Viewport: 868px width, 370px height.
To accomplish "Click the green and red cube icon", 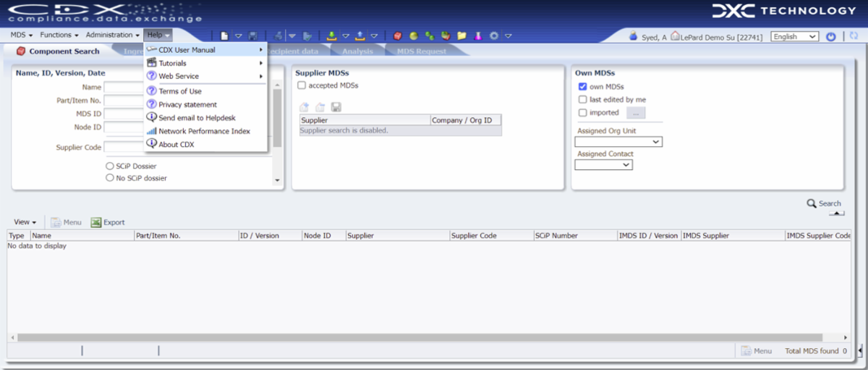I will click(x=446, y=35).
